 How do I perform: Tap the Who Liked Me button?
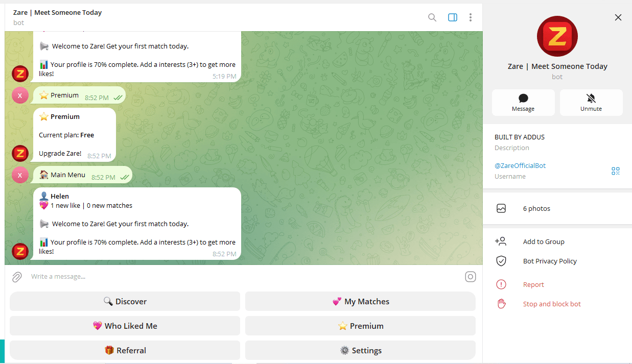coord(125,326)
